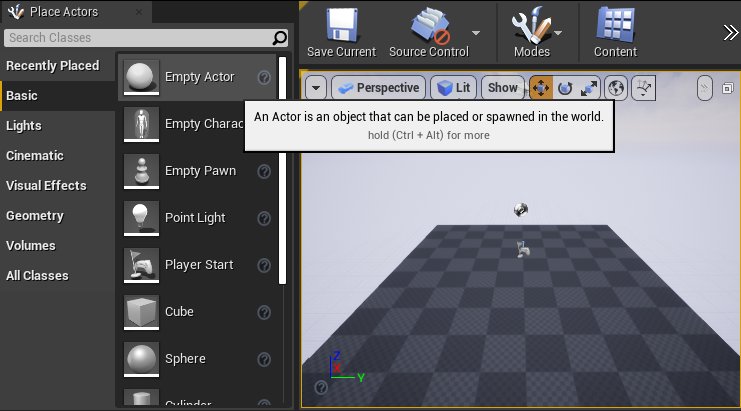This screenshot has width=741, height=411.
Task: Expand the toolbar overflow chevron
Action: point(730,31)
